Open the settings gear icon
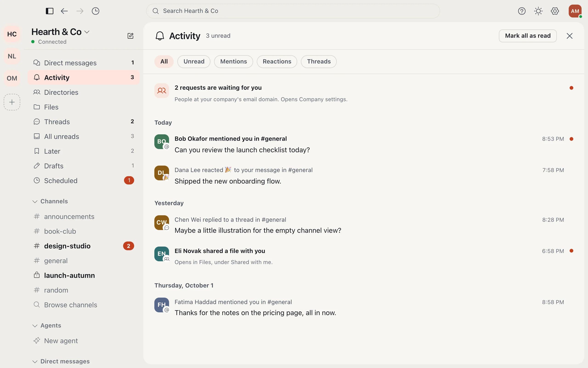The width and height of the screenshot is (588, 368). (555, 11)
